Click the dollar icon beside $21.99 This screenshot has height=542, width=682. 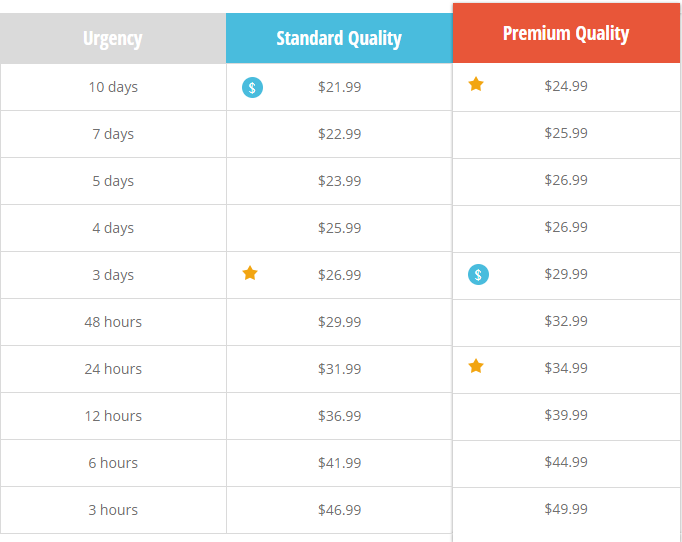[x=252, y=87]
